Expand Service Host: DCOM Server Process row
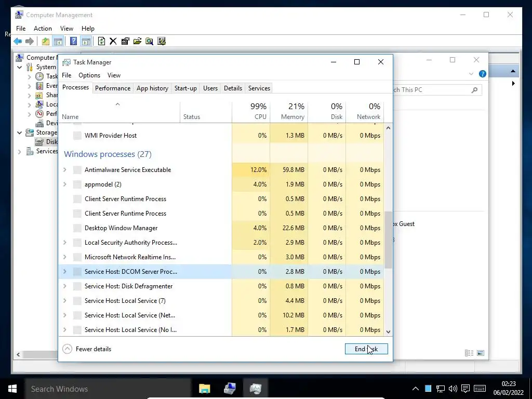The image size is (532, 399). pos(65,271)
